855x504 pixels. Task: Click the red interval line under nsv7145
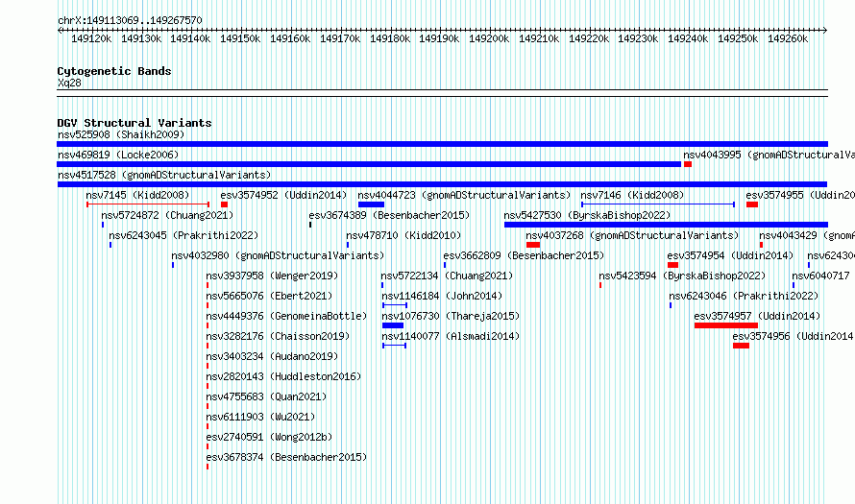pos(148,204)
